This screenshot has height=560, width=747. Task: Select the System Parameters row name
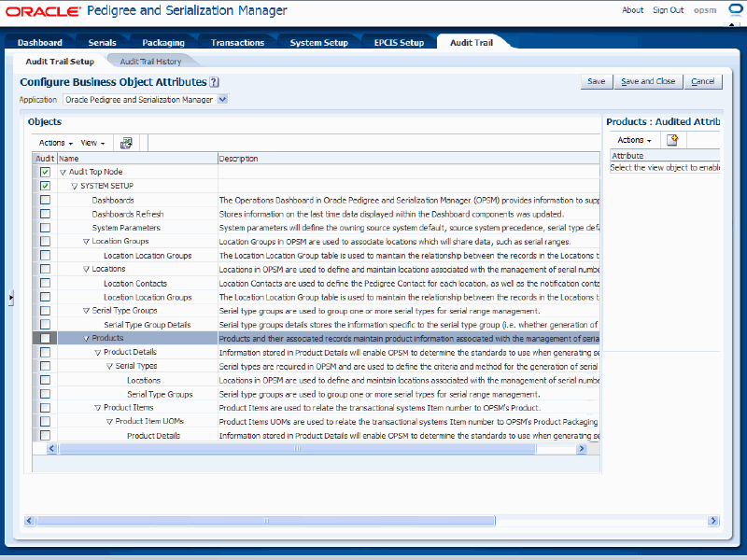(126, 228)
